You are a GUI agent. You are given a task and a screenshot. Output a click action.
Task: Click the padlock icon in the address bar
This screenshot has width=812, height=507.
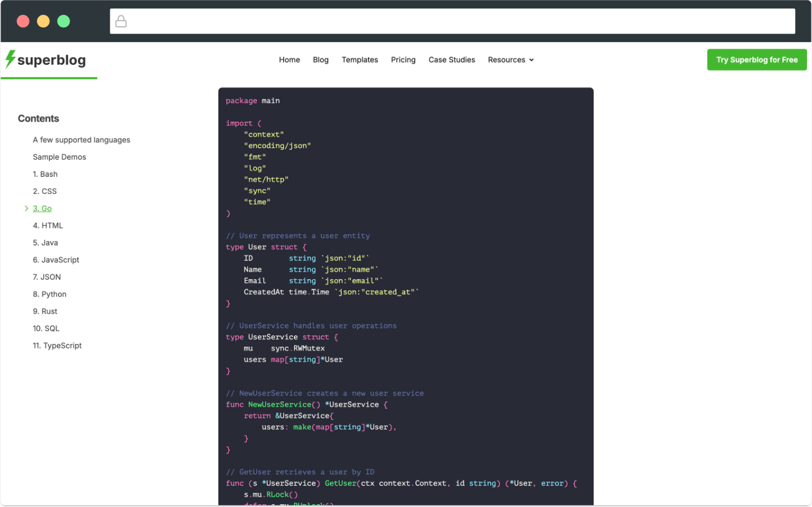tap(121, 21)
